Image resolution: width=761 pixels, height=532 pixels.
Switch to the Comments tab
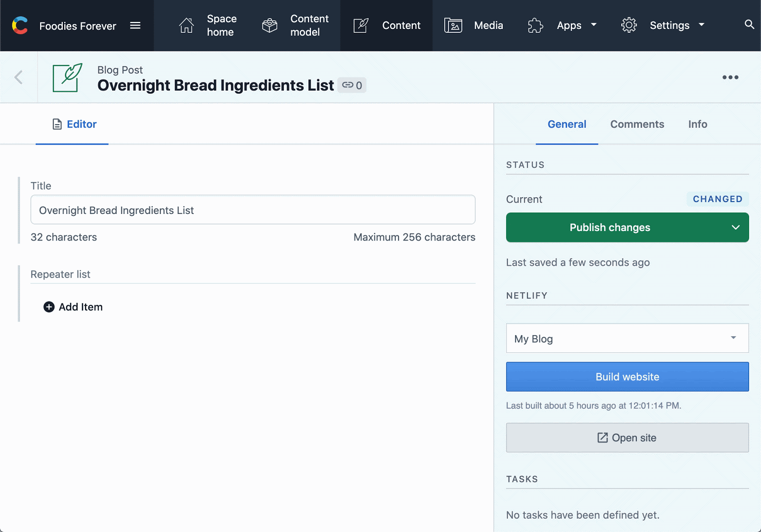[637, 125]
